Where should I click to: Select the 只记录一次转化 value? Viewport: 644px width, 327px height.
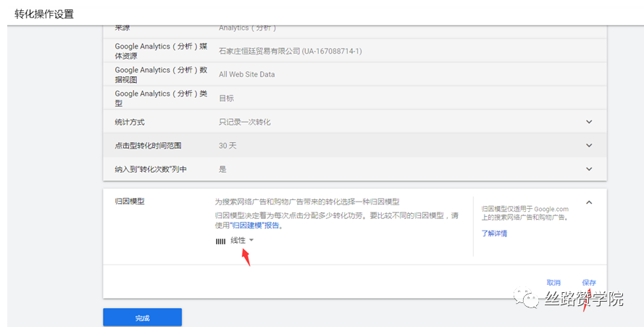[x=244, y=122]
